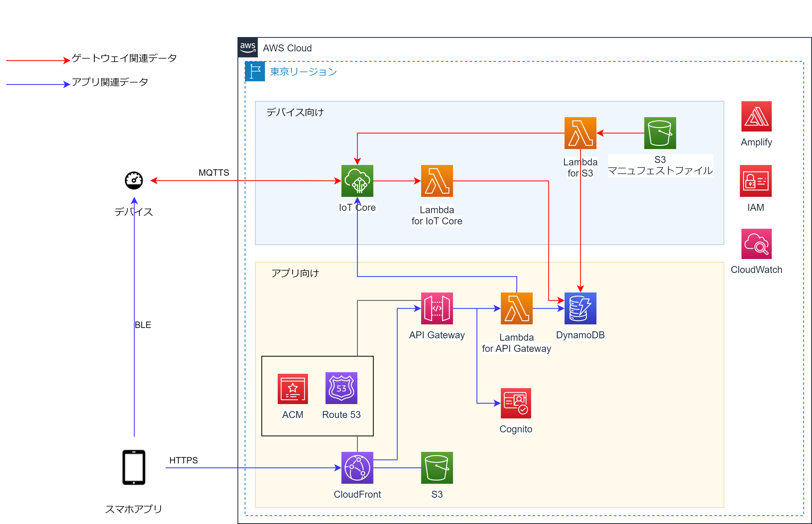
Task: Click the Amplify service icon
Action: click(756, 116)
